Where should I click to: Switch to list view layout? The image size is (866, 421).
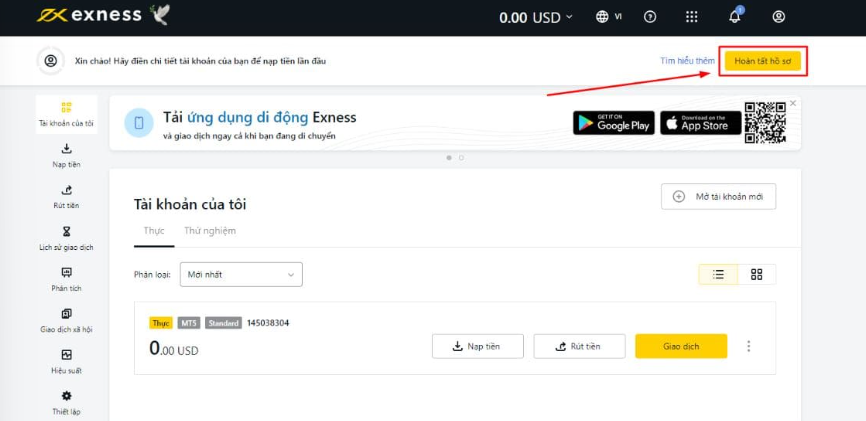pos(718,274)
